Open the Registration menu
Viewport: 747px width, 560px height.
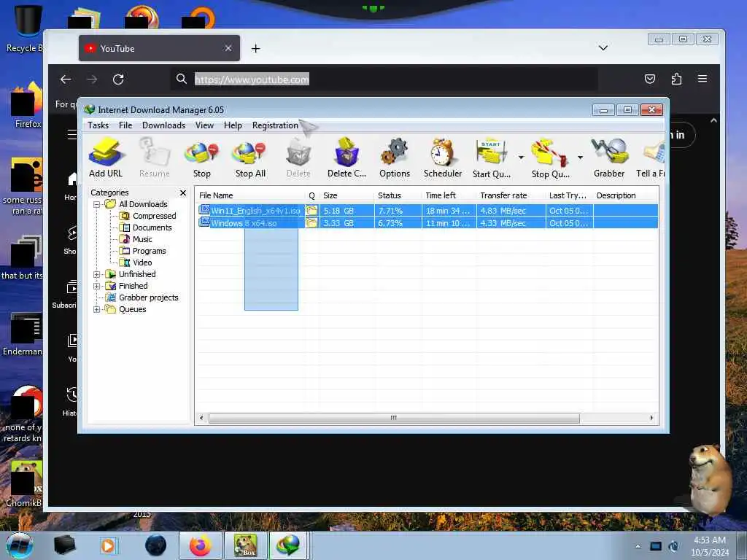(275, 125)
